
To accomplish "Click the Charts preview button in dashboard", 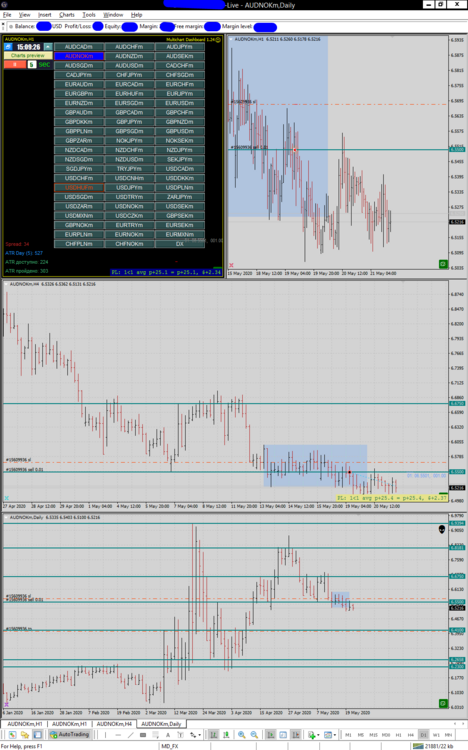I will coord(28,55).
